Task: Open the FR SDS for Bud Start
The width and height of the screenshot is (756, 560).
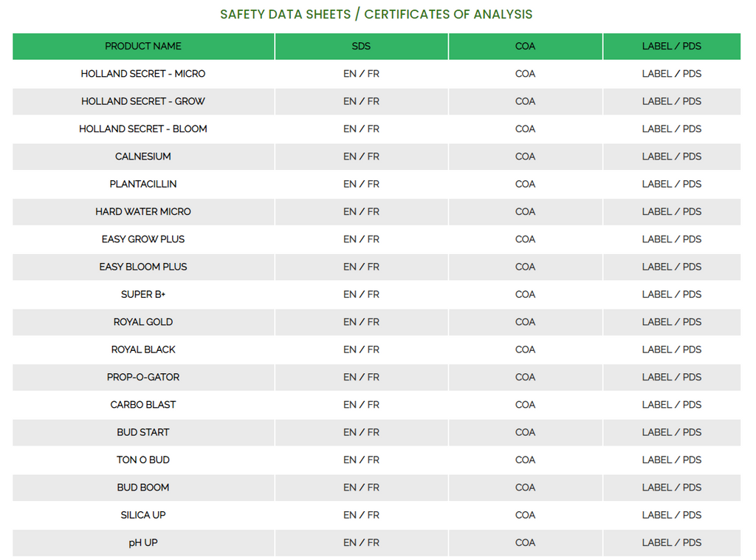Action: point(374,432)
